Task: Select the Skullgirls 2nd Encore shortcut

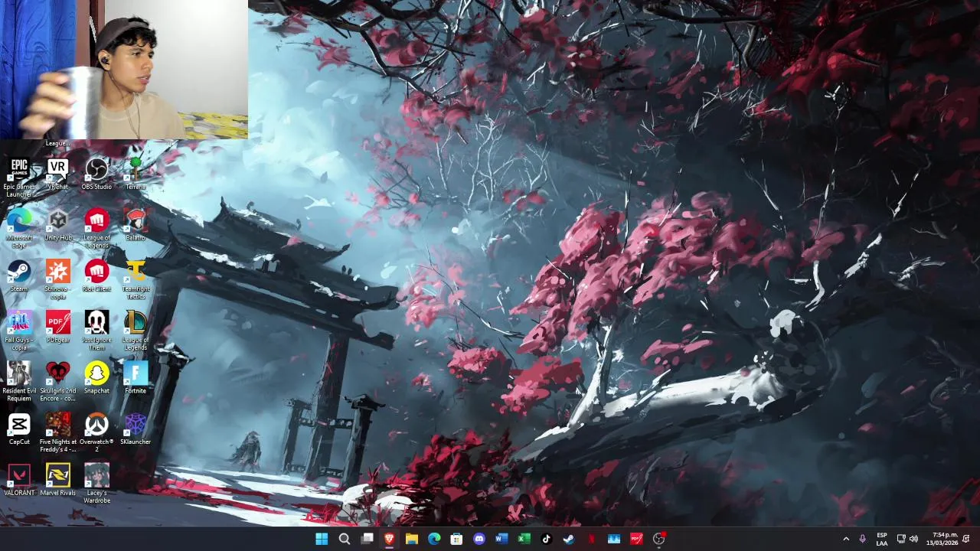Action: pos(57,382)
